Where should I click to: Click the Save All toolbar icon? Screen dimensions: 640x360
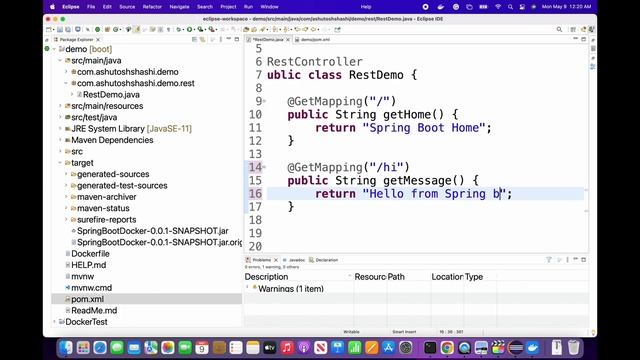coord(68,29)
